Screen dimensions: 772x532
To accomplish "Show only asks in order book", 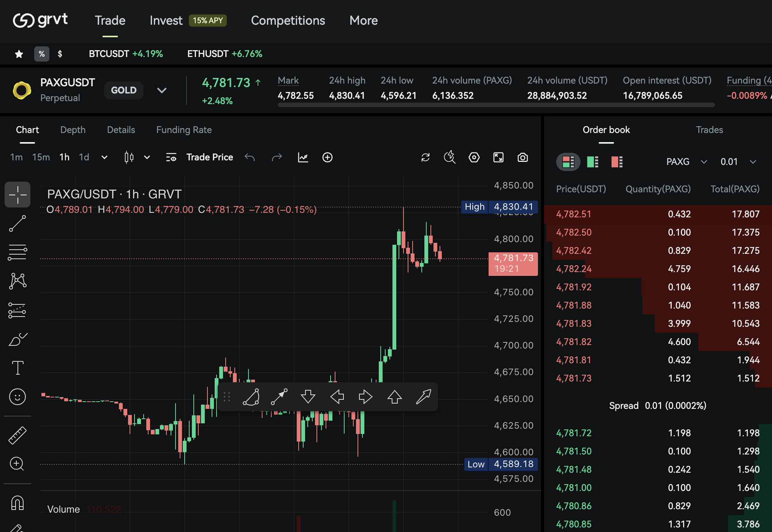I will point(617,162).
